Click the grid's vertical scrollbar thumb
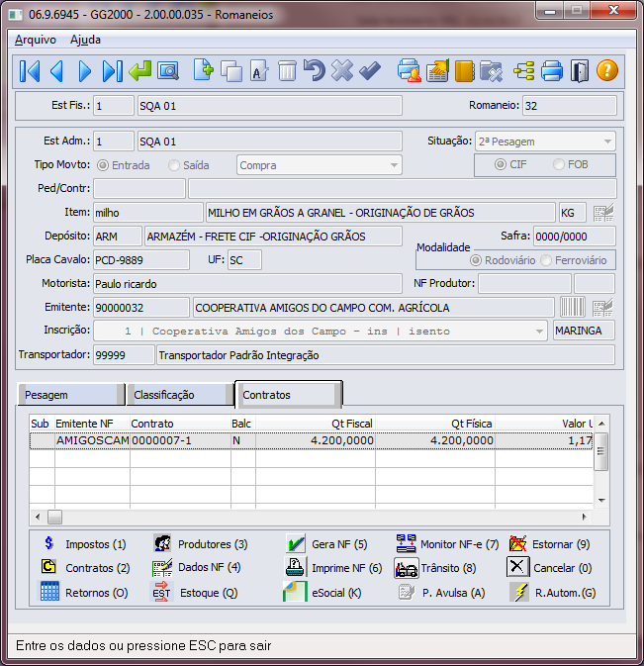The width and height of the screenshot is (644, 666). 600,451
